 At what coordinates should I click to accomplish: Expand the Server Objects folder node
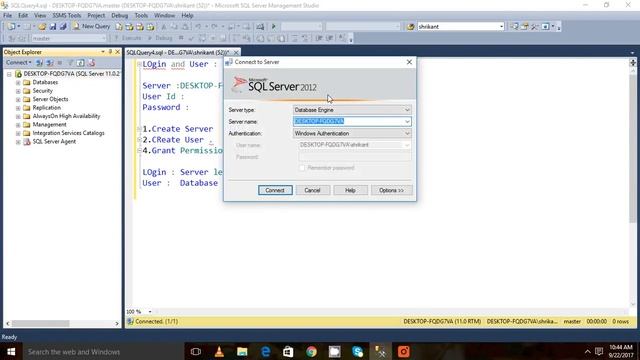click(x=18, y=100)
